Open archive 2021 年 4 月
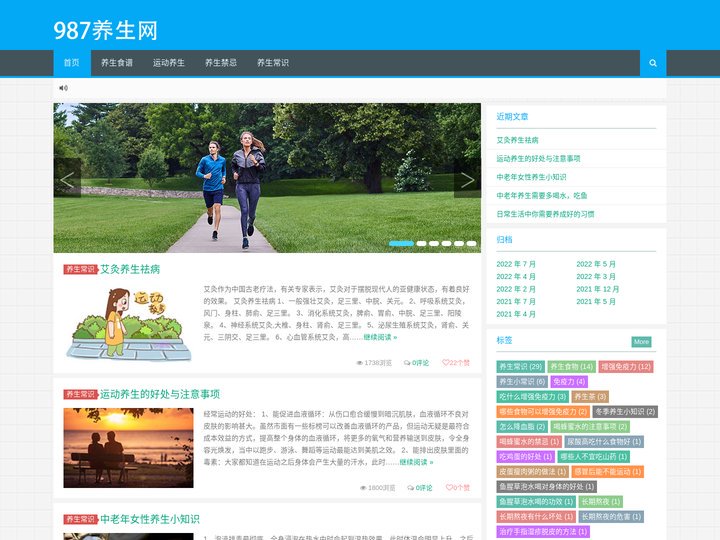Screen dimensions: 720x540 coord(516,314)
